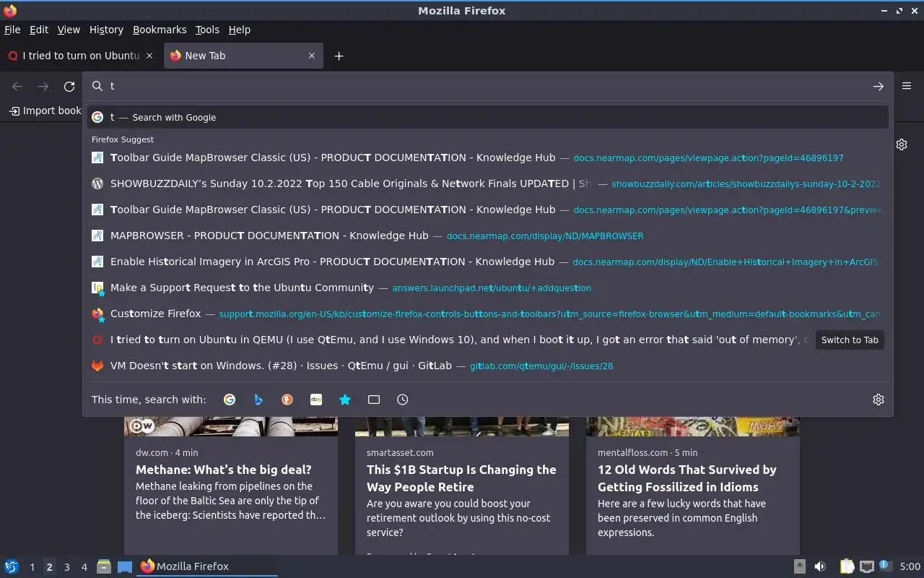This screenshot has height=578, width=924.
Task: Open the File menu
Action: coord(12,30)
